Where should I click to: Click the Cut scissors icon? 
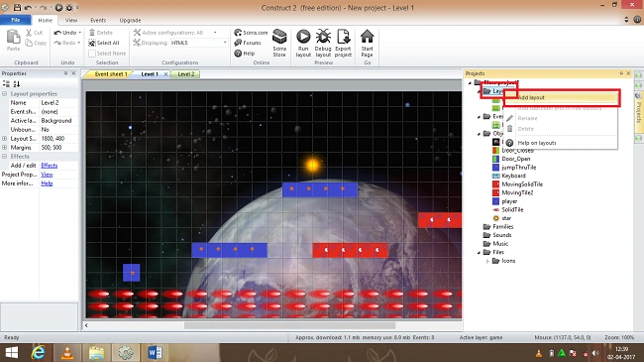coord(29,33)
